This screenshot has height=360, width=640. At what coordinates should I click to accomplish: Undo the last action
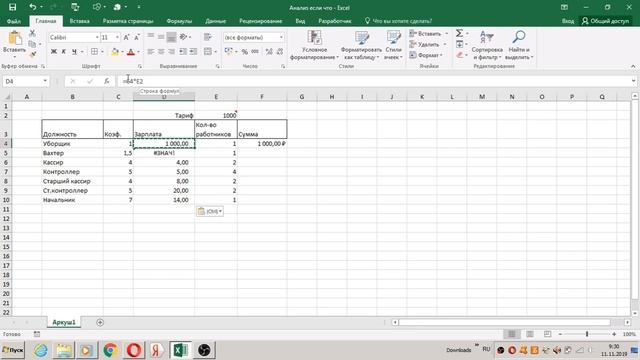point(33,7)
